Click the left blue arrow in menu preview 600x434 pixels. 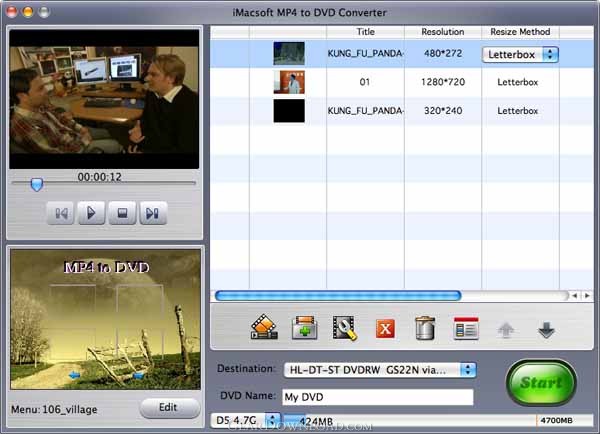coord(74,375)
